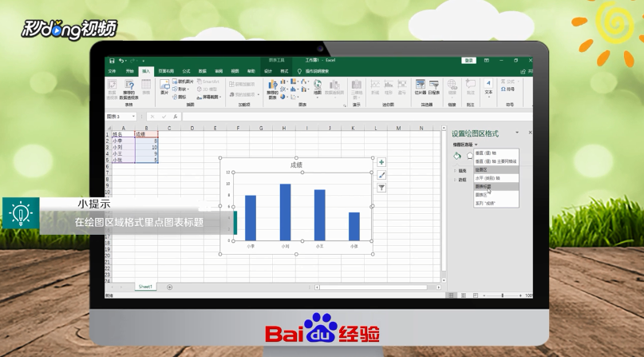Click the vertical scrollbar down arrow
Viewport: 644px width, 357px height.
point(444,280)
